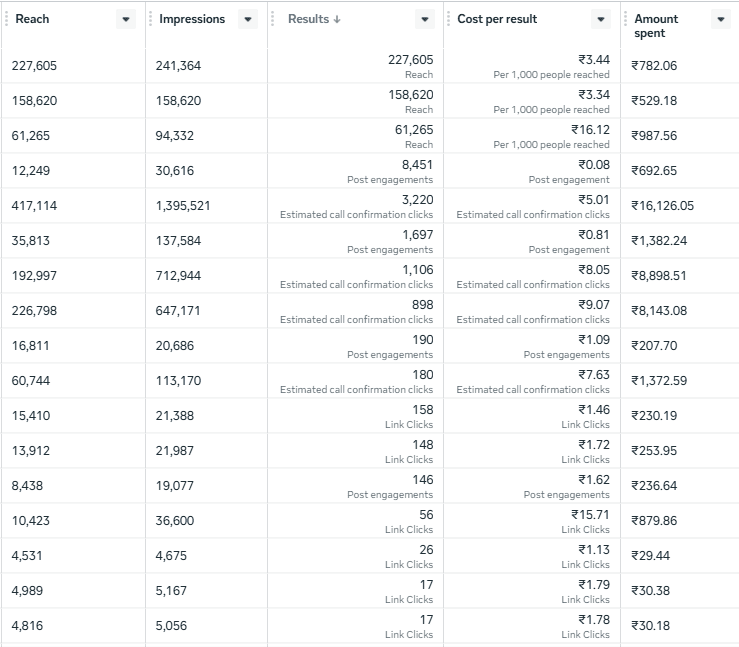Click the Results column drag handle
Screen dimensions: 739x647
[272, 19]
